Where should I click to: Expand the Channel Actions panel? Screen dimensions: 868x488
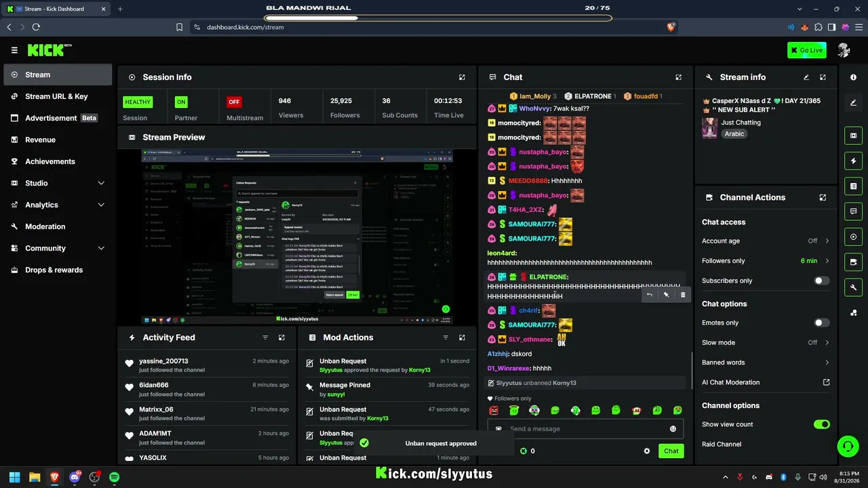(x=823, y=197)
